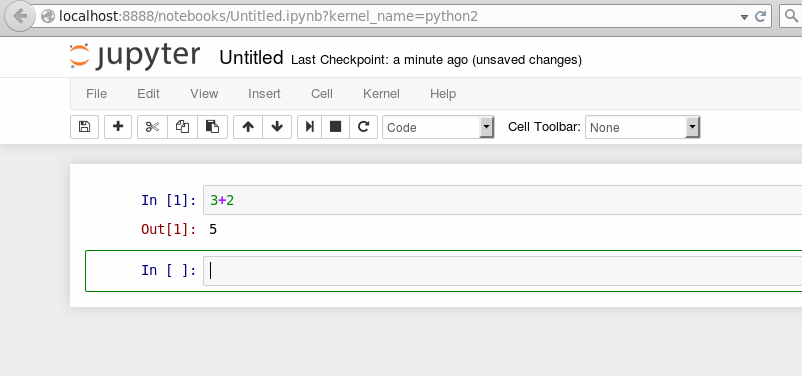Show URL history dropdown arrow
This screenshot has height=376, width=802.
[744, 17]
